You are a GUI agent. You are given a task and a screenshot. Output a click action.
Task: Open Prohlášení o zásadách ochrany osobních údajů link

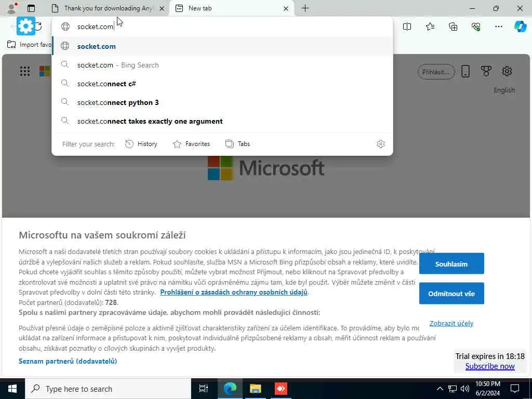(x=234, y=292)
